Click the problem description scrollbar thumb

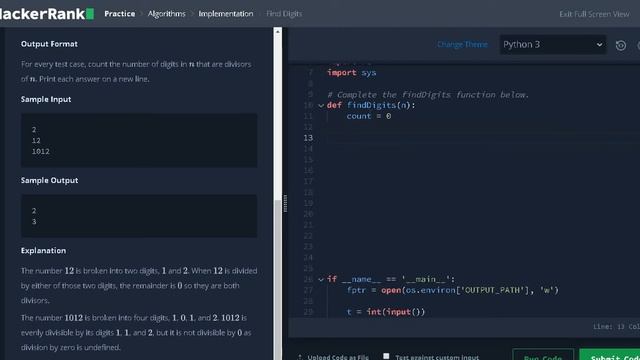pyautogui.click(x=278, y=280)
